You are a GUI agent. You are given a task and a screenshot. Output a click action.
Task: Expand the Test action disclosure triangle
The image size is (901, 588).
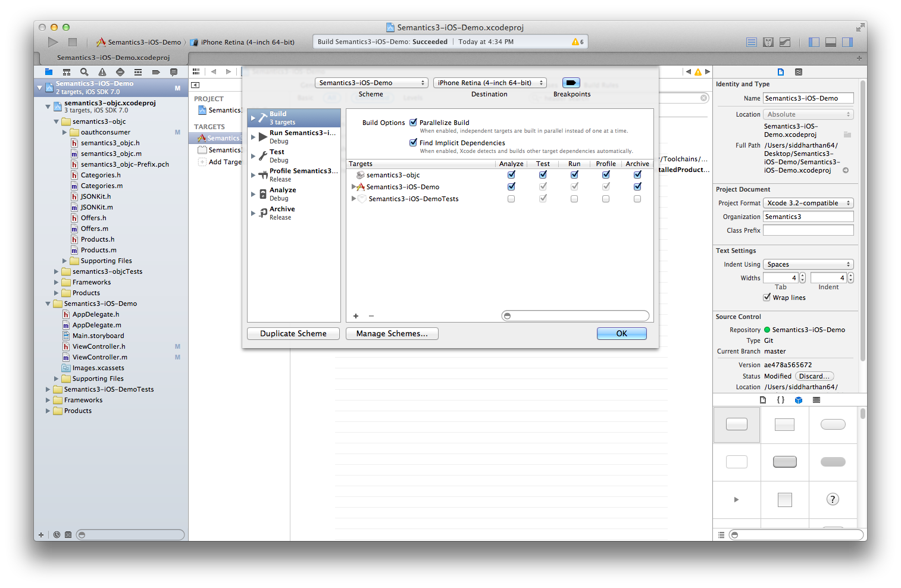254,156
